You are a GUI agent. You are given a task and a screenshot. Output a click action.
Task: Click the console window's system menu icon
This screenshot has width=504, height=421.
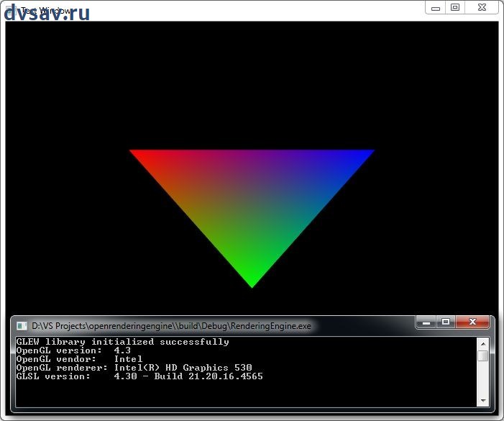[x=22, y=326]
